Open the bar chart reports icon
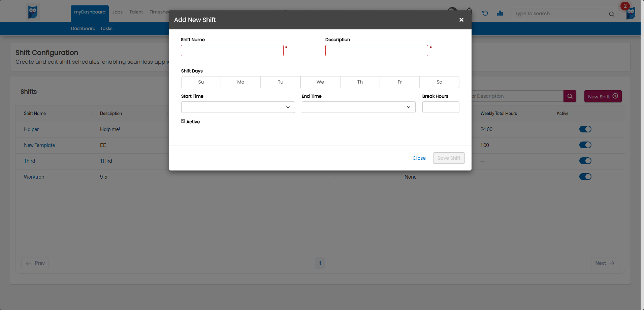The height and width of the screenshot is (310, 644). [500, 13]
